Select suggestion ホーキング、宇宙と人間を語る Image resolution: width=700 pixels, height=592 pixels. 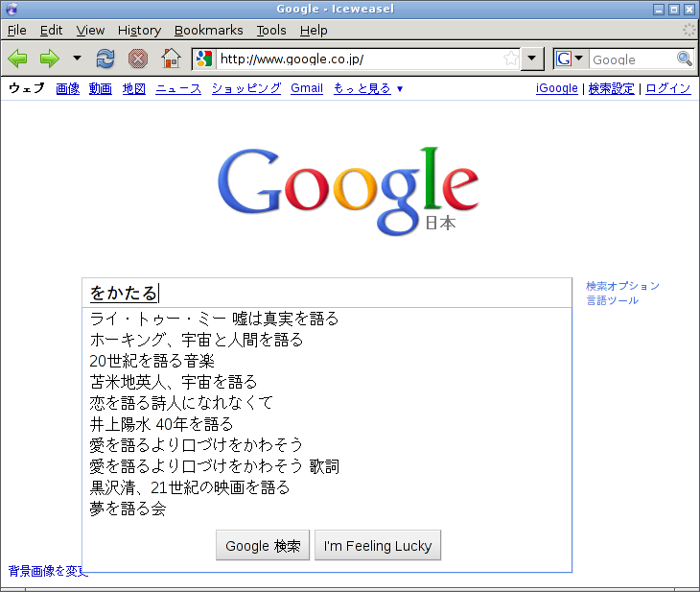click(327, 340)
